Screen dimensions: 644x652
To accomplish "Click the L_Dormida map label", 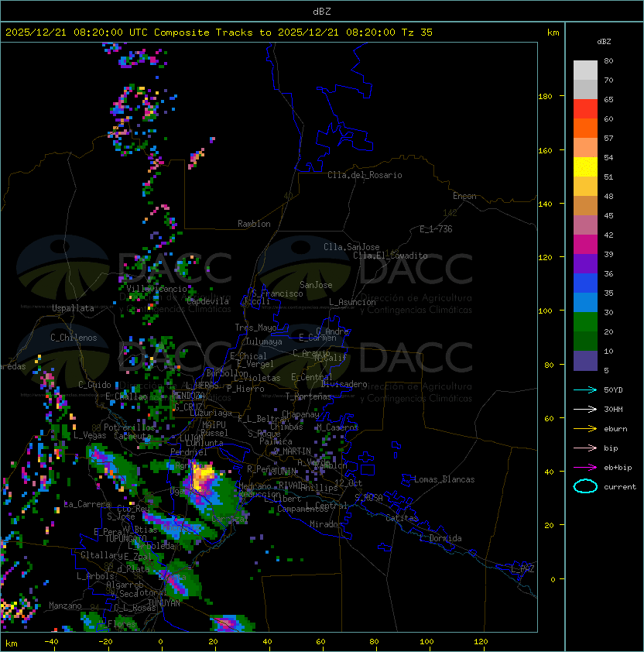I will click(440, 538).
